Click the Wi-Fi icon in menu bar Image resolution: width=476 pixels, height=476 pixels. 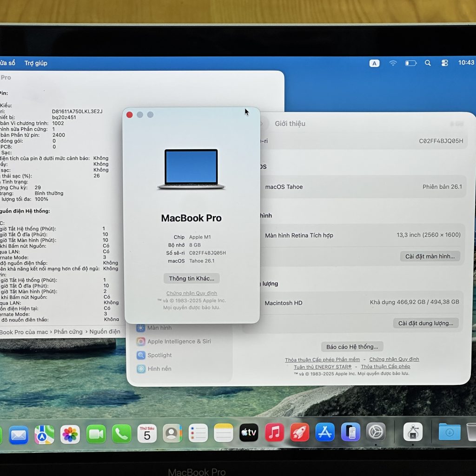click(393, 63)
